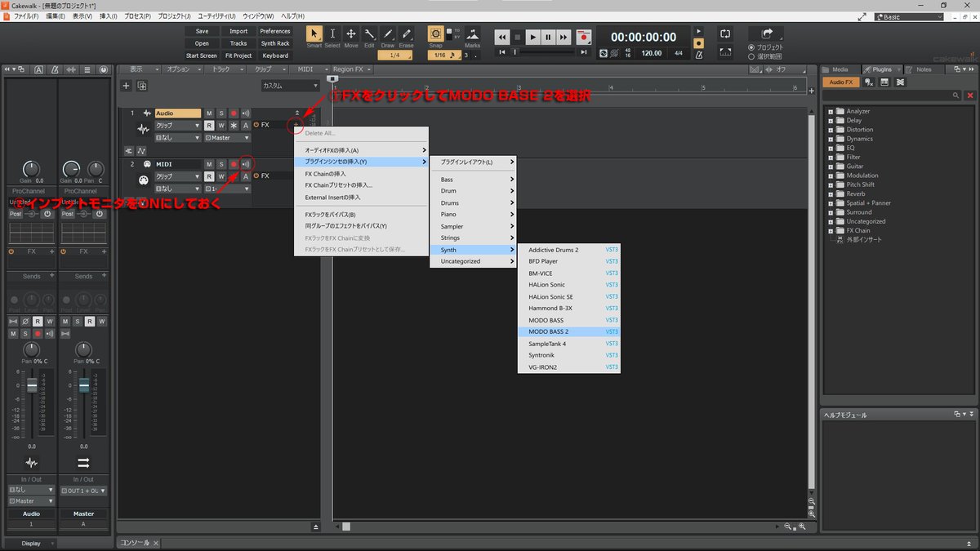Toggle the Snap to grid button
Image resolution: width=980 pixels, height=551 pixels.
[436, 34]
